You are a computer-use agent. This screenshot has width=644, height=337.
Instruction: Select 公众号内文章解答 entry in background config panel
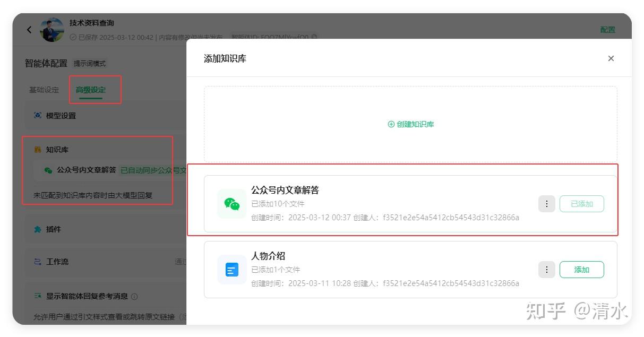point(87,170)
